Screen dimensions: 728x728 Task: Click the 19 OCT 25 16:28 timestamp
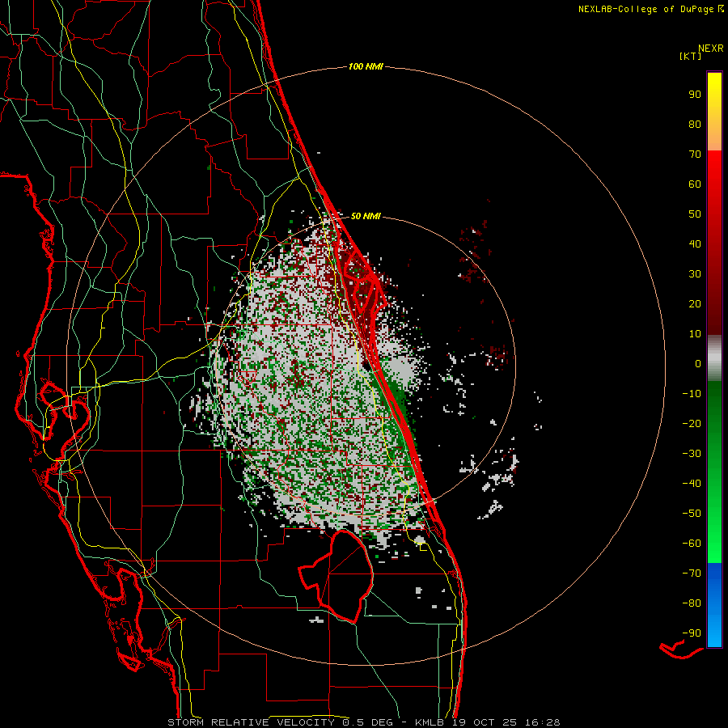(507, 722)
